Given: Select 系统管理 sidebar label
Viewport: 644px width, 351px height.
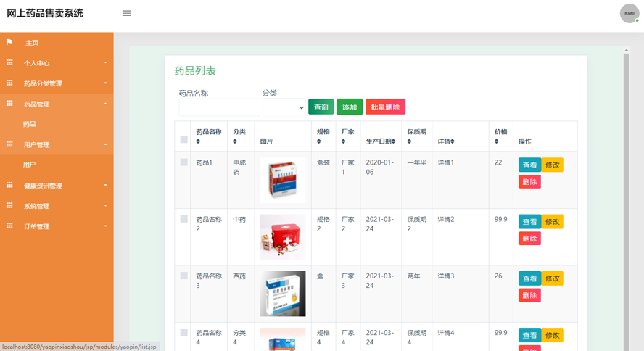Looking at the screenshot, I should (36, 206).
